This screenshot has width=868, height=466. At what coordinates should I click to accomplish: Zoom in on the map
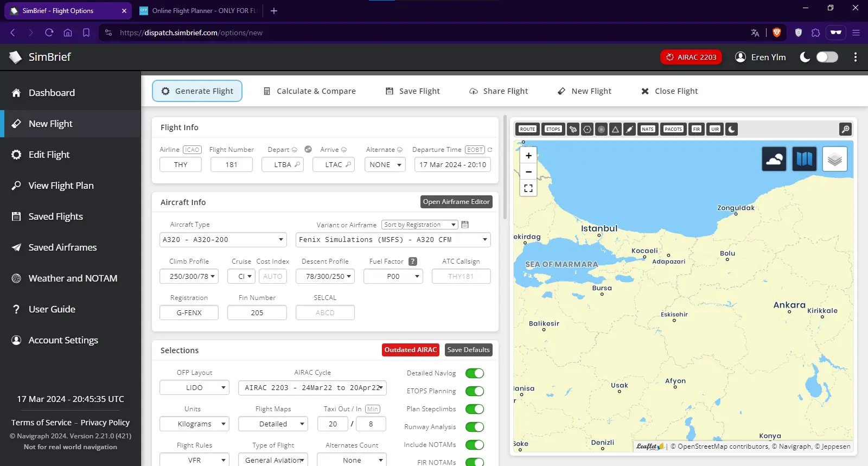point(528,155)
